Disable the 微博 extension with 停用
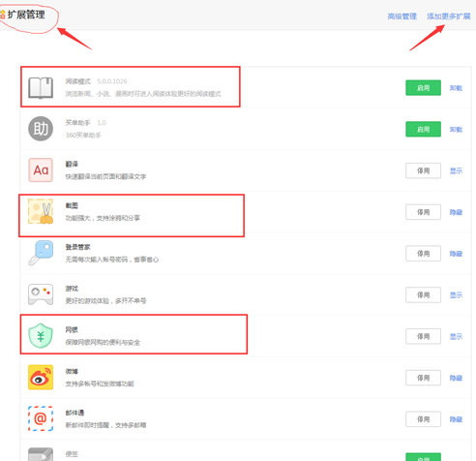476x461 pixels. 423,378
